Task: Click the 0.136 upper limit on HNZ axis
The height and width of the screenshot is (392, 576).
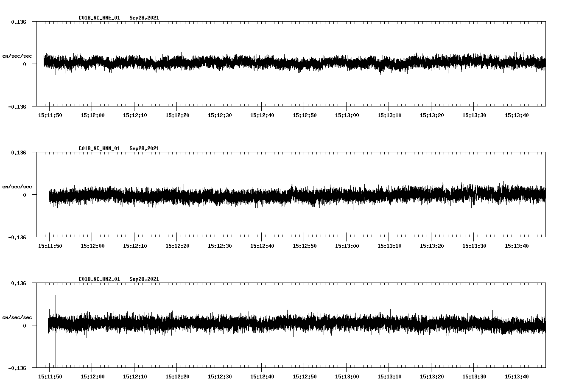Action: [x=19, y=283]
